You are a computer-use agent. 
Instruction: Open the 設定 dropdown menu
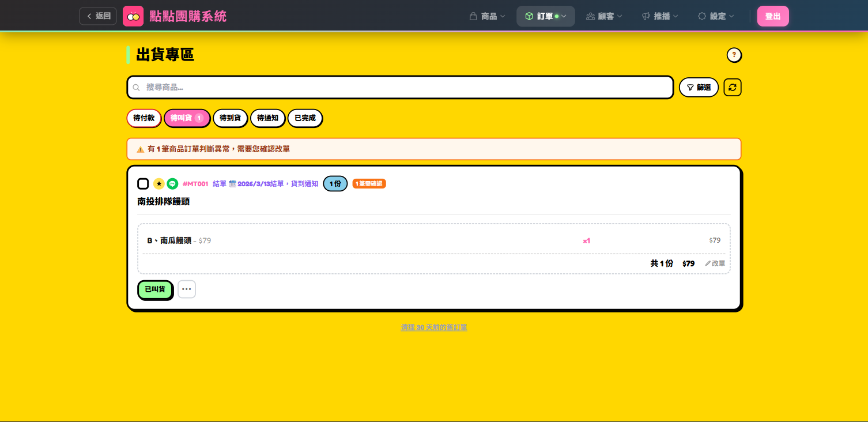[716, 16]
